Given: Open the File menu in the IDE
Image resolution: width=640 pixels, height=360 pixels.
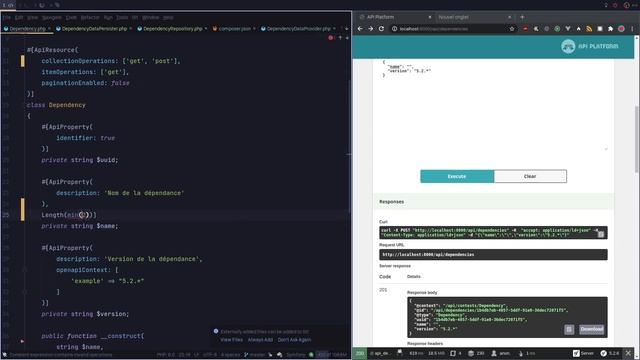Looking at the screenshot, I should coord(7,18).
